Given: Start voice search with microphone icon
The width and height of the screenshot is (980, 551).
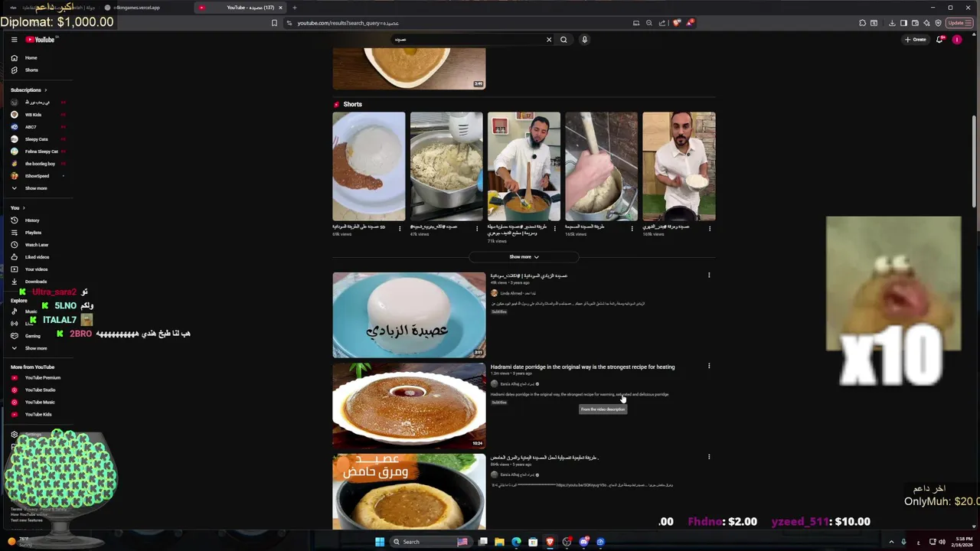Looking at the screenshot, I should click(584, 40).
